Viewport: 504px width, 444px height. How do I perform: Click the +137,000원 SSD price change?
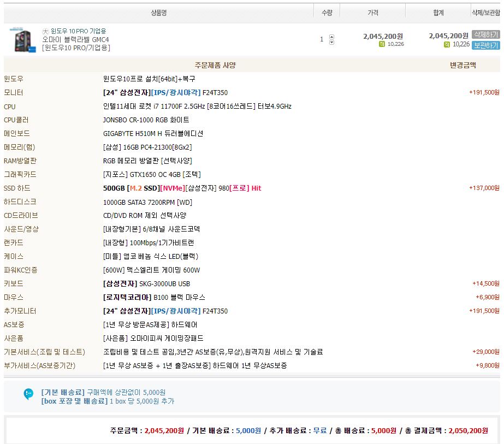point(484,188)
